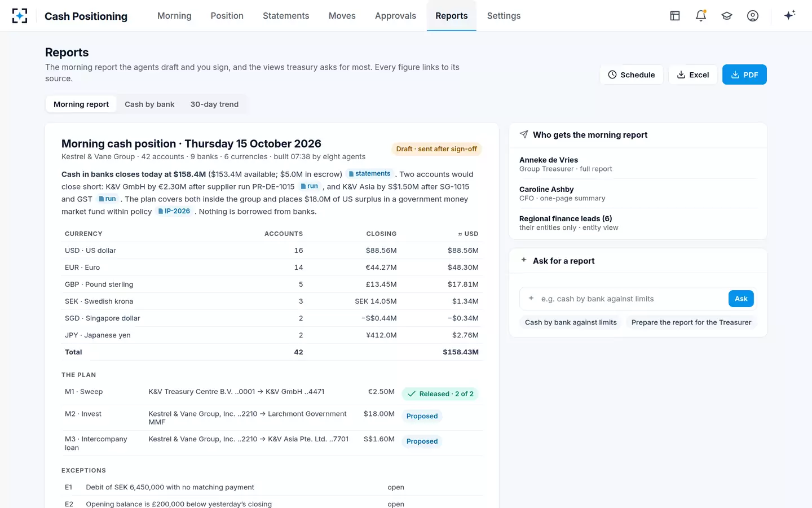
Task: Open the notifications bell
Action: (x=701, y=16)
